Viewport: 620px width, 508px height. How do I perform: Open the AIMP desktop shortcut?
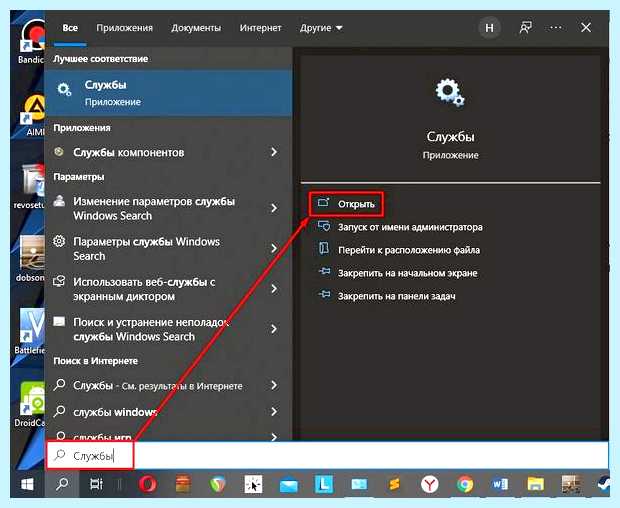32,115
